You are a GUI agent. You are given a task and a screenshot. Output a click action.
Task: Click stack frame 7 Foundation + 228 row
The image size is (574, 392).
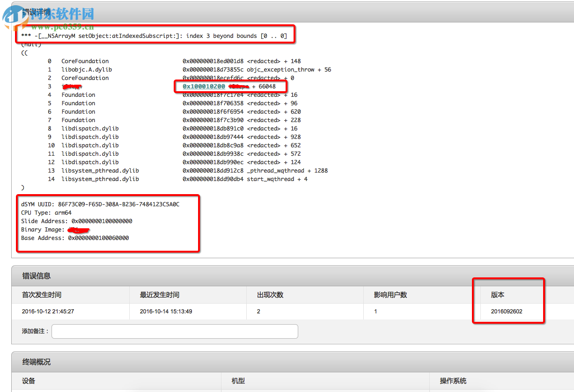(174, 120)
